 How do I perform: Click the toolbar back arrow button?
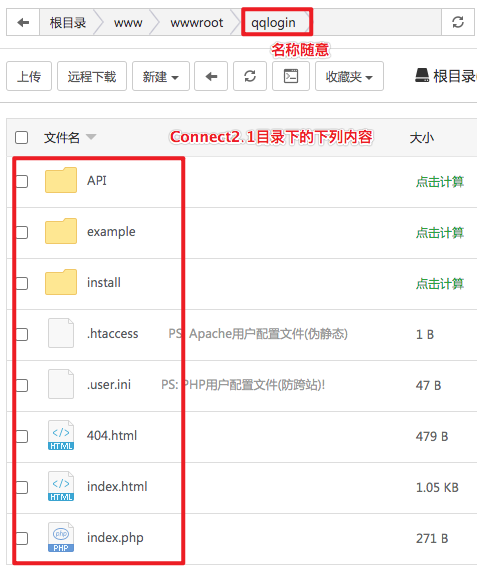pyautogui.click(x=211, y=76)
